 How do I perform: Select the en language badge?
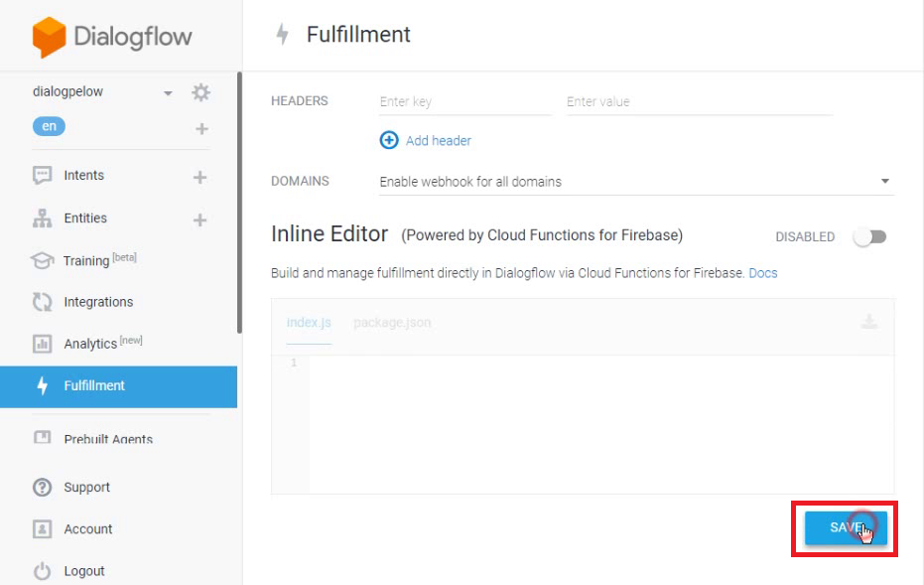coord(50,126)
